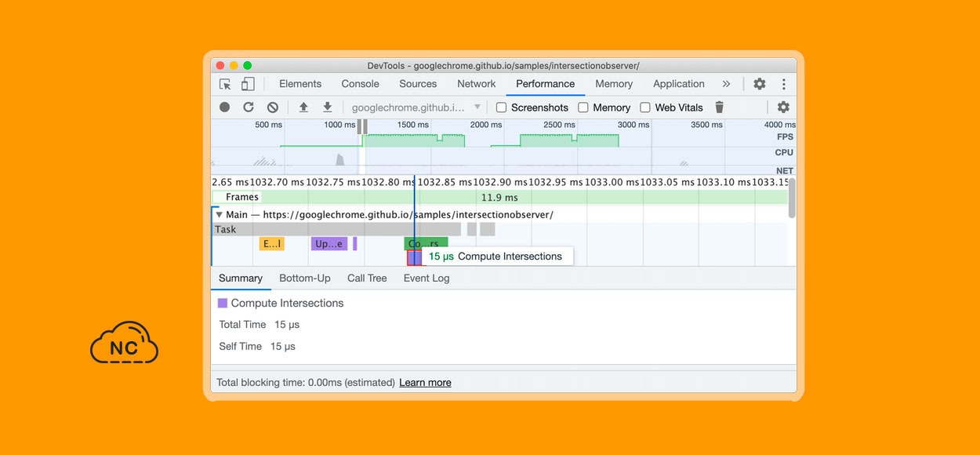Clear the recording with the clear icon
This screenshot has height=455, width=980.
point(272,107)
